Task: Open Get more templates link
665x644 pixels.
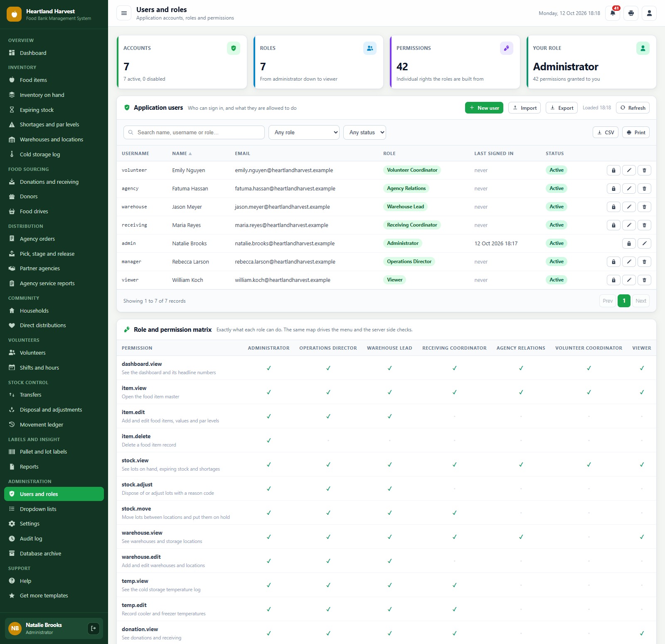Action: (x=54, y=595)
